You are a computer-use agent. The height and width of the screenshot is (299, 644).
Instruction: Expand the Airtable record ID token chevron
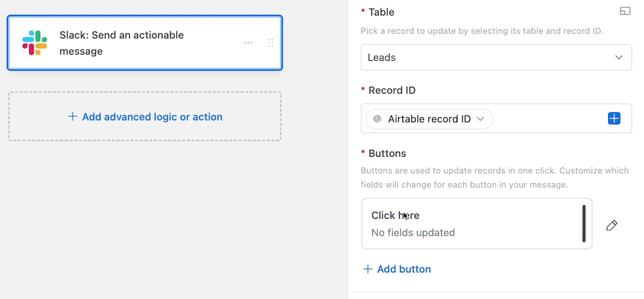[480, 119]
